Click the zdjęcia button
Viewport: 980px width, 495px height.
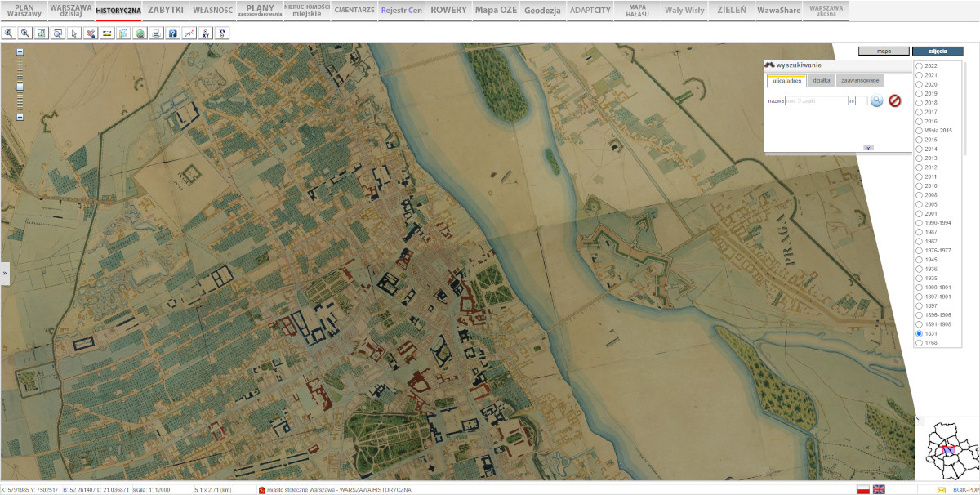tap(938, 51)
